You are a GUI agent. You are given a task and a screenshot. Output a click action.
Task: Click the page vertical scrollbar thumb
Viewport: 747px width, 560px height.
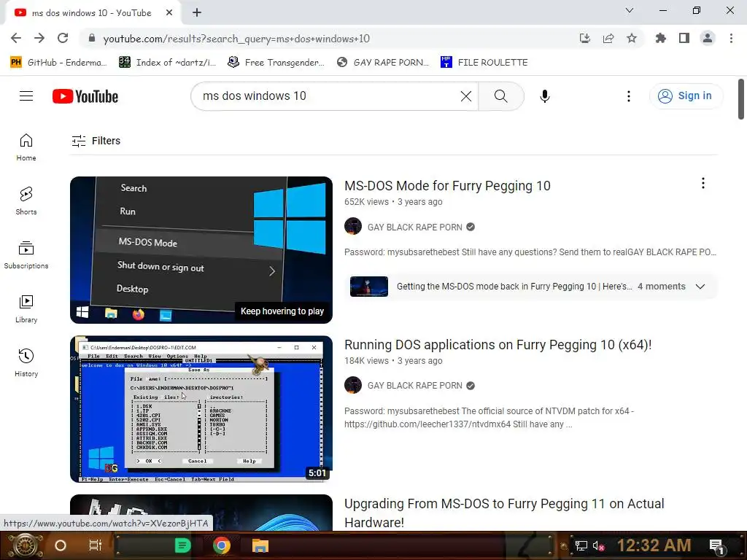741,99
